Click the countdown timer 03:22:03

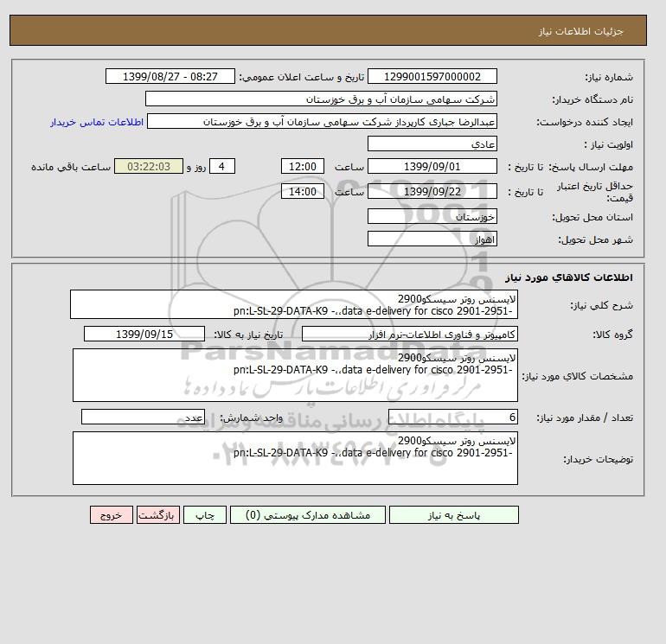pyautogui.click(x=149, y=167)
